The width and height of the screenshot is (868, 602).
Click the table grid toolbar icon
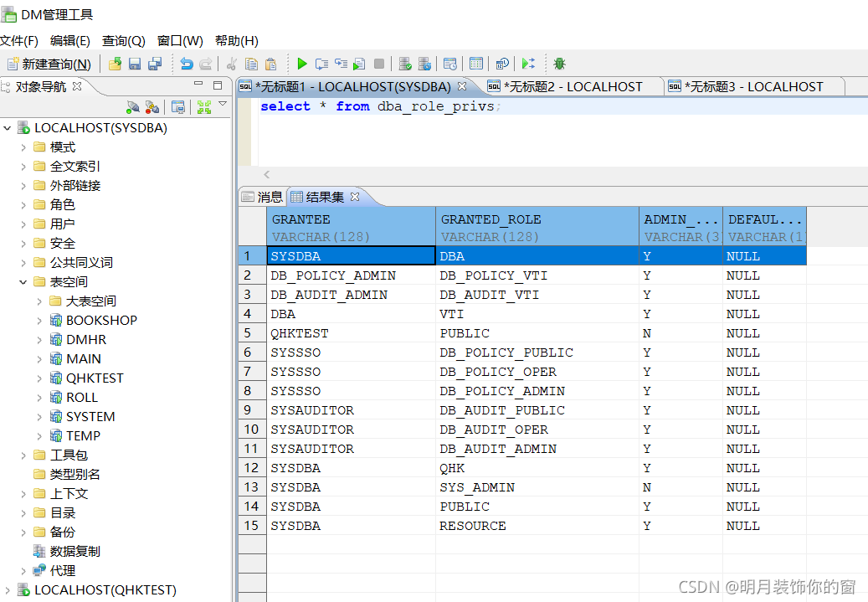476,64
